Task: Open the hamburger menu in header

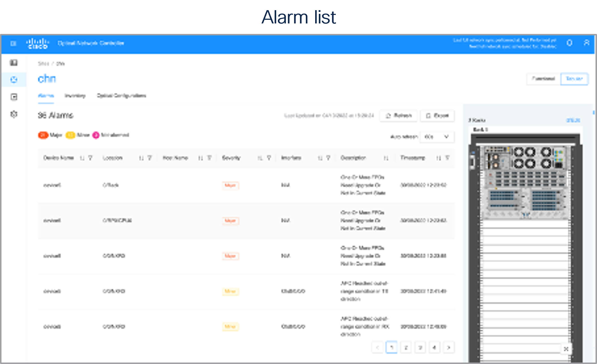Action: [x=13, y=43]
